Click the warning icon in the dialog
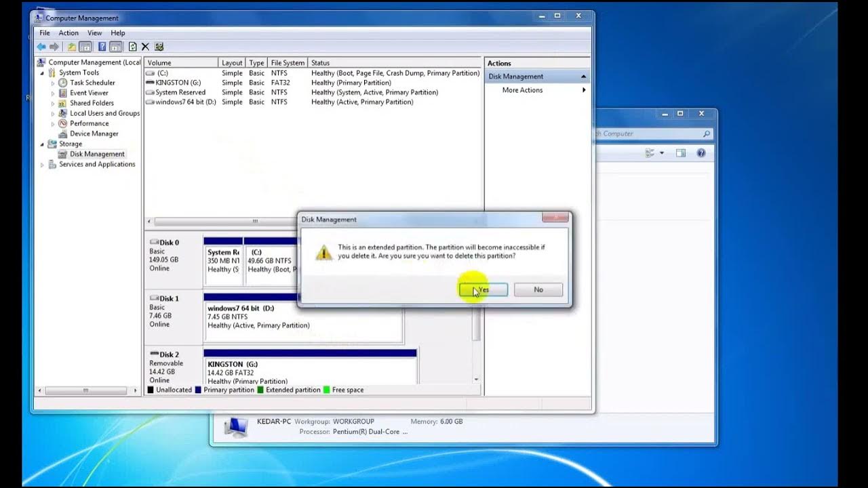The height and width of the screenshot is (488, 868). pos(324,252)
